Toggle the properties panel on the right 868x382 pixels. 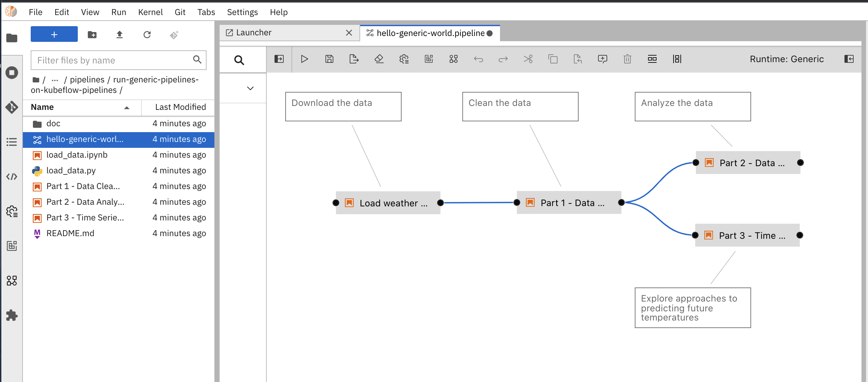(x=849, y=59)
